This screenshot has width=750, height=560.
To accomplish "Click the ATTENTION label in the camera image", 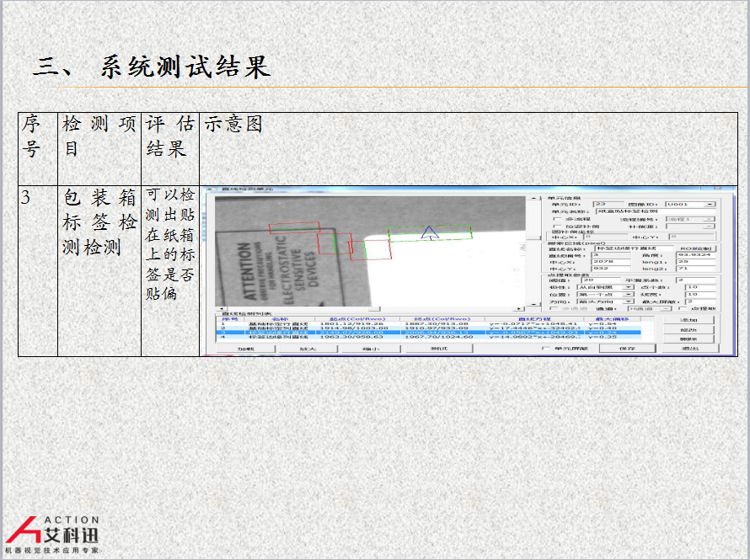I will click(x=245, y=270).
